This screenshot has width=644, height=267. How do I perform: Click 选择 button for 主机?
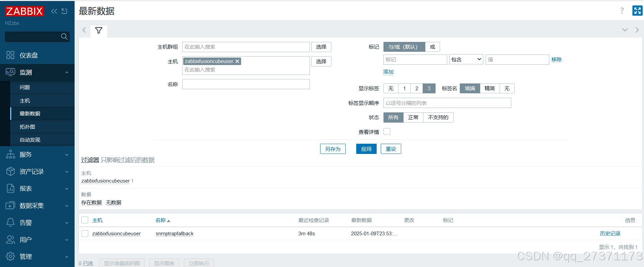[x=321, y=61]
